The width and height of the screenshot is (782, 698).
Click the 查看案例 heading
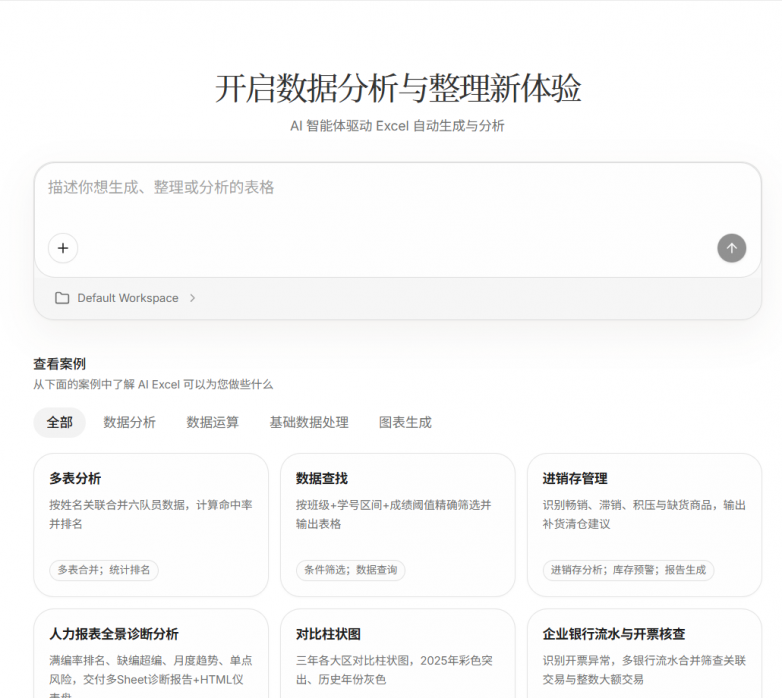pos(59,364)
